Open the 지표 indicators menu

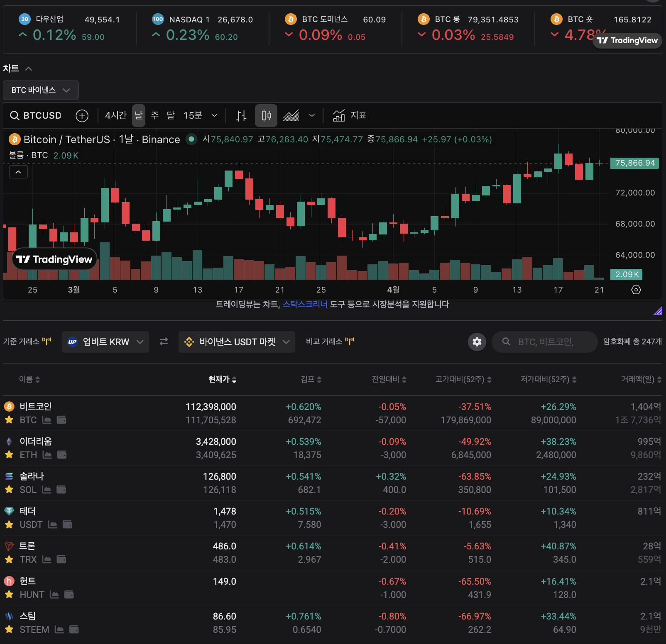click(350, 115)
